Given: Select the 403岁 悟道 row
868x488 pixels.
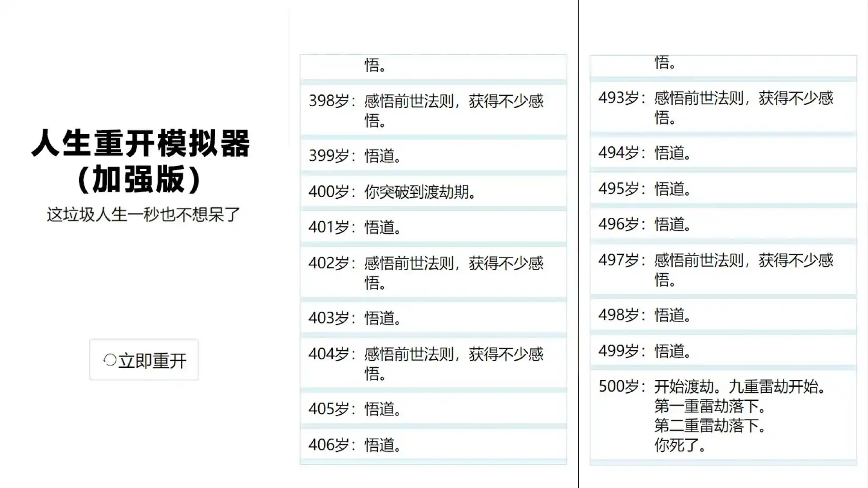Looking at the screenshot, I should tap(433, 318).
